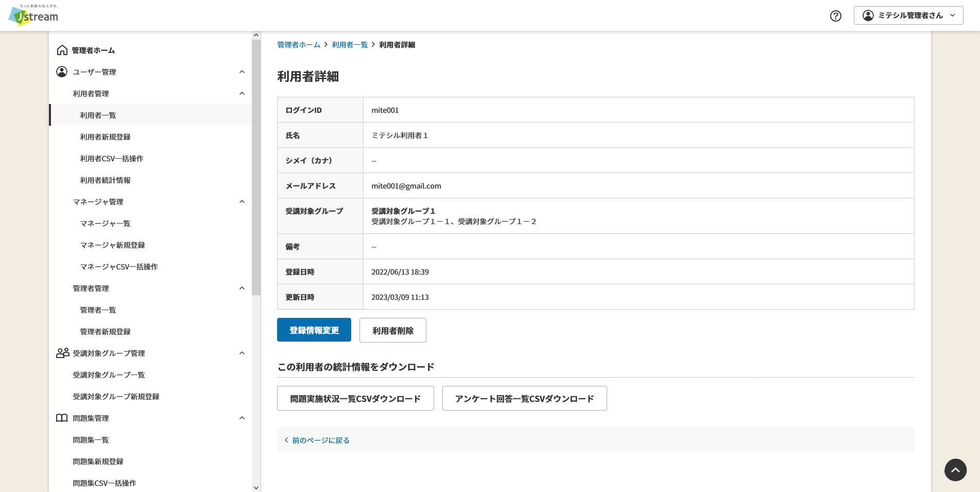Screen dimensions: 980x492
Task: Click sidebar scrollbar up arrow
Action: pyautogui.click(x=256, y=35)
